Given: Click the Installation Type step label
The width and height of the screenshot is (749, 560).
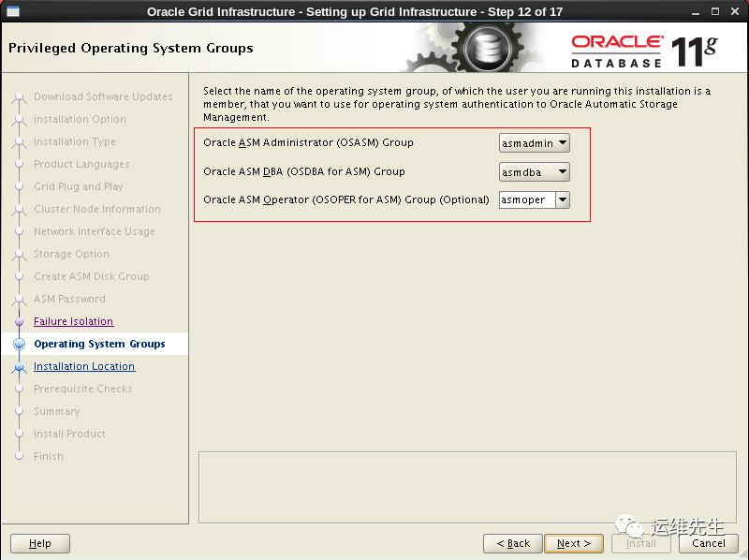Looking at the screenshot, I should click(x=75, y=141).
